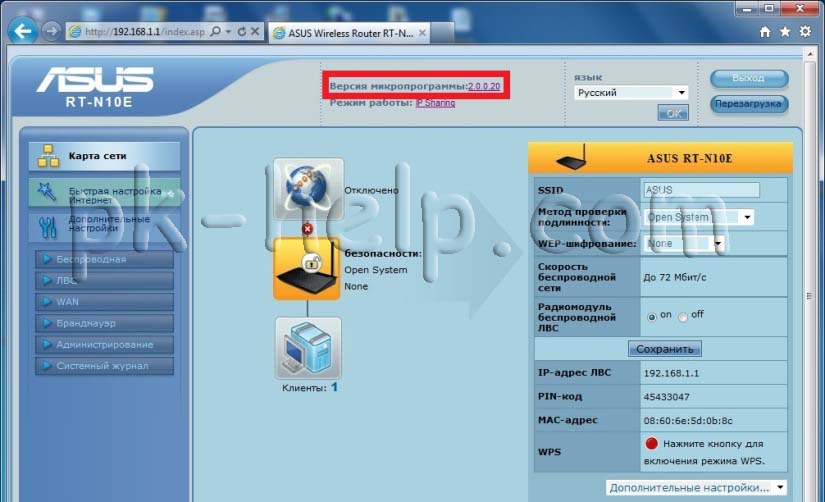Viewport: 825px width, 502px height.
Task: Click the Internet globe status icon
Action: coord(308,189)
